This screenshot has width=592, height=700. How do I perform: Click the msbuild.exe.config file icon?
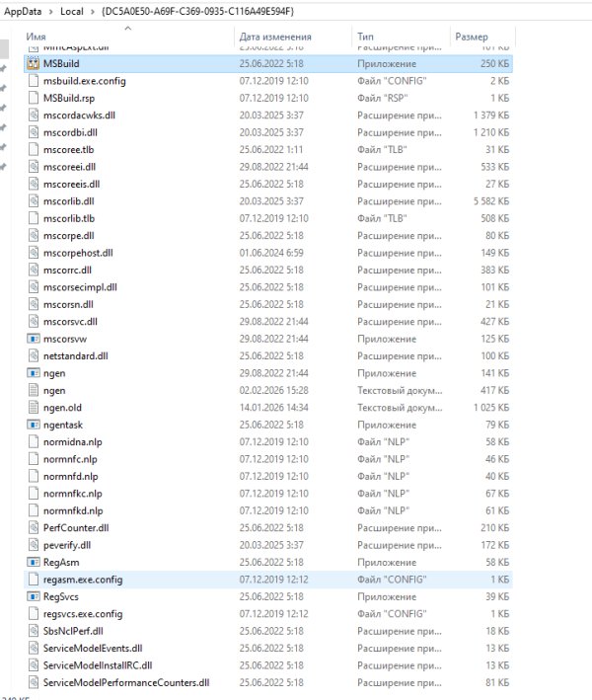pos(34,81)
